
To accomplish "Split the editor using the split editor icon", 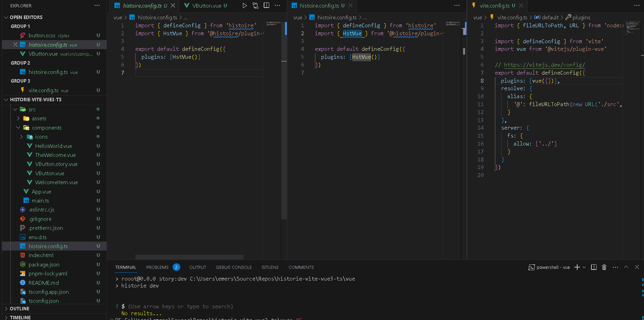I will 266,6.
